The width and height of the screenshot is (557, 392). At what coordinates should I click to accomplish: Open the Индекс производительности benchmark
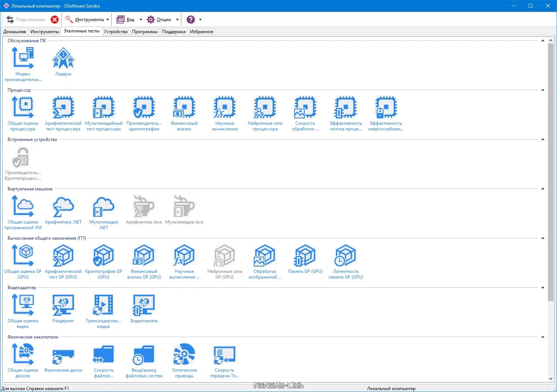click(23, 64)
